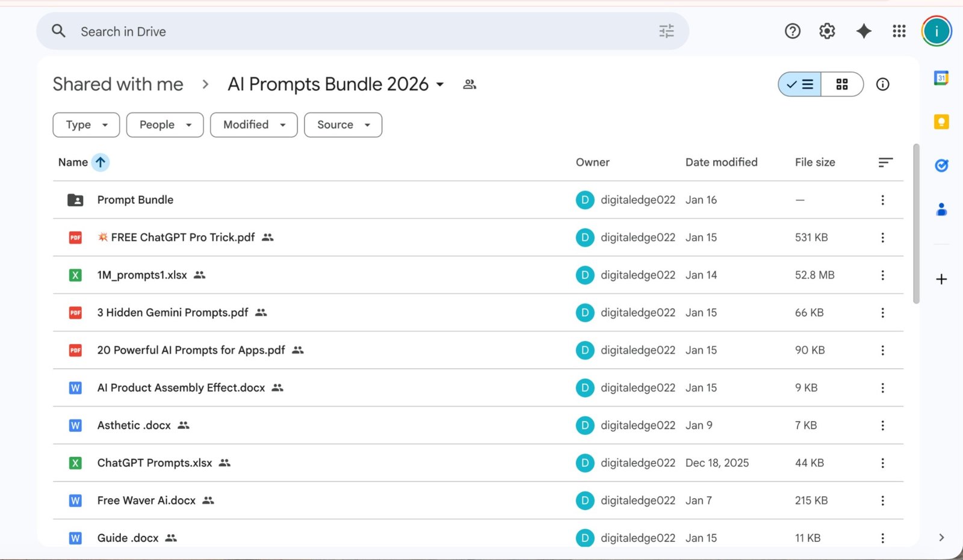Open the Google Calendar side panel icon
The image size is (963, 560).
941,78
